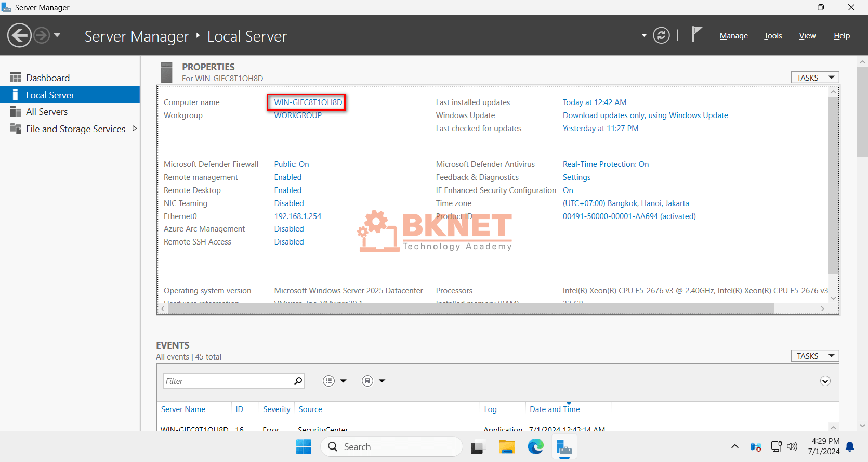868x462 pixels.
Task: Open the Tools menu
Action: [773, 36]
